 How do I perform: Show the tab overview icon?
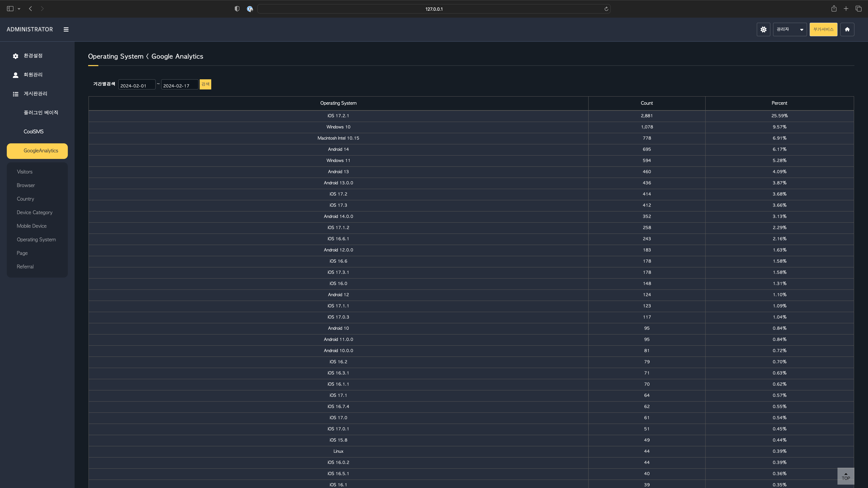point(858,9)
